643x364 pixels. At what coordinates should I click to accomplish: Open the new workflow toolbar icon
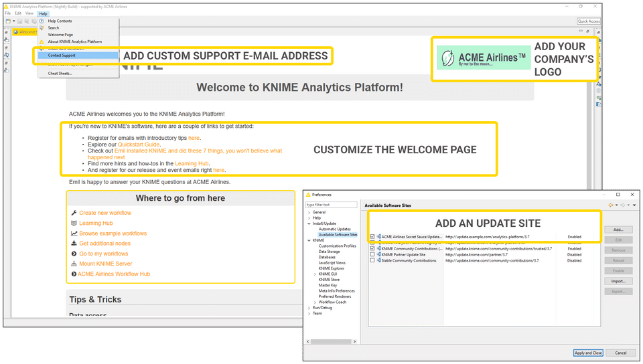coord(8,21)
